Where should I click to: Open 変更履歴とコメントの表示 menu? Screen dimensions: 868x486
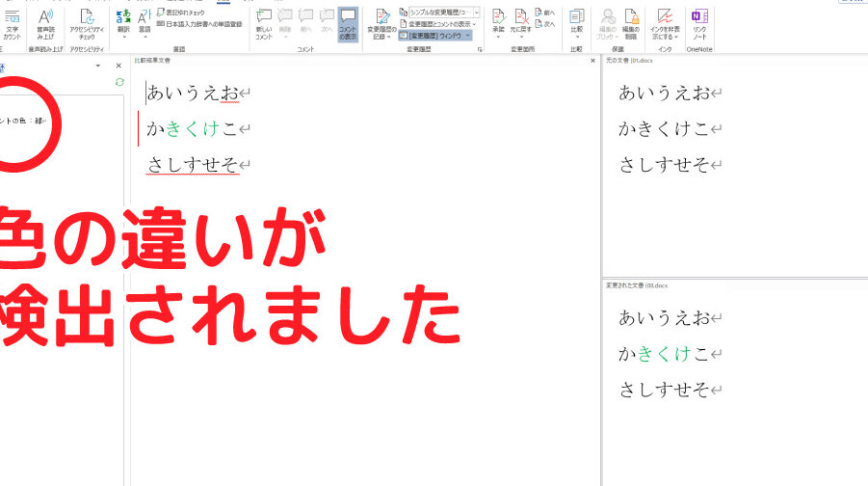[437, 24]
